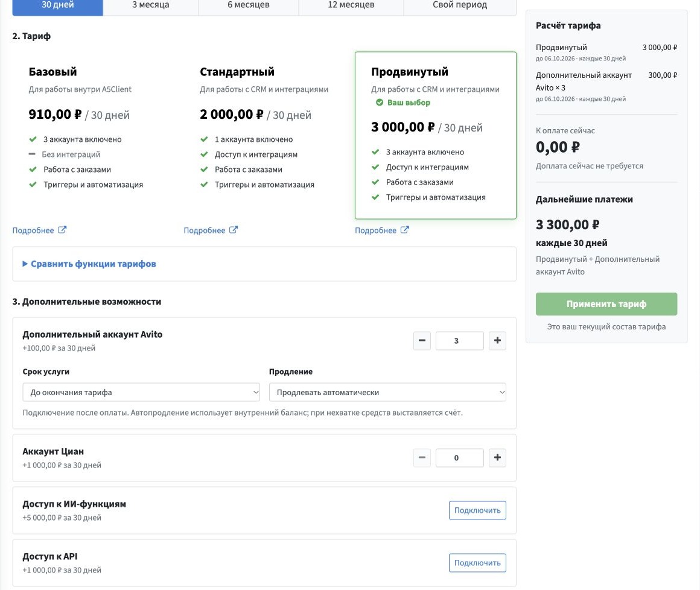Image resolution: width=700 pixels, height=590 pixels.
Task: Click the Расчёт тарифа heading
Action: [568, 25]
